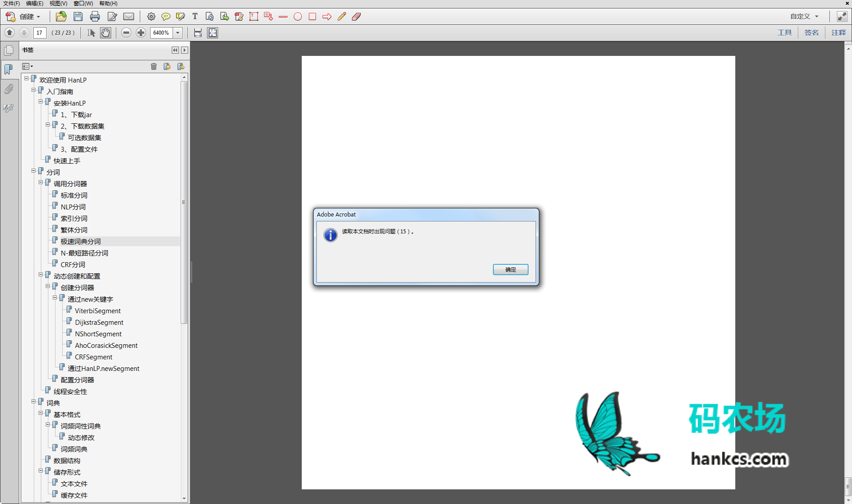Click the print icon
The height and width of the screenshot is (504, 852).
[95, 16]
